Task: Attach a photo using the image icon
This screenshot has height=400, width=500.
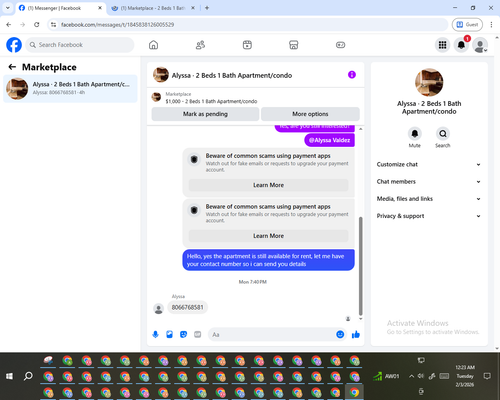Action: click(169, 334)
